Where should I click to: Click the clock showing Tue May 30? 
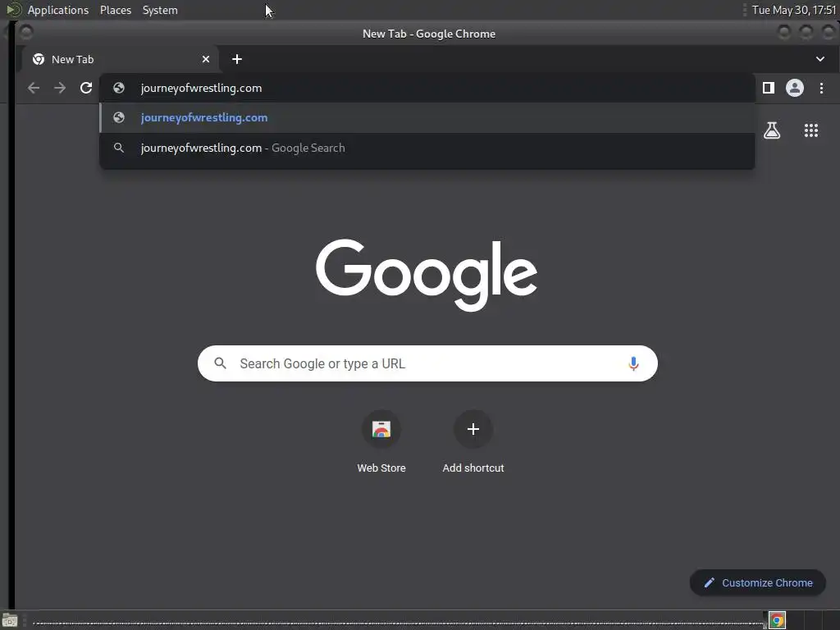coord(793,10)
